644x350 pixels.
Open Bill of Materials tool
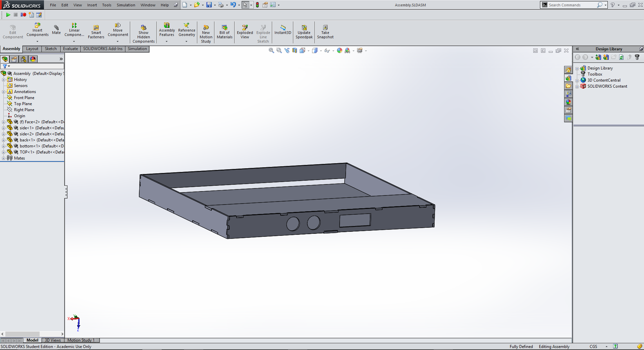click(225, 32)
